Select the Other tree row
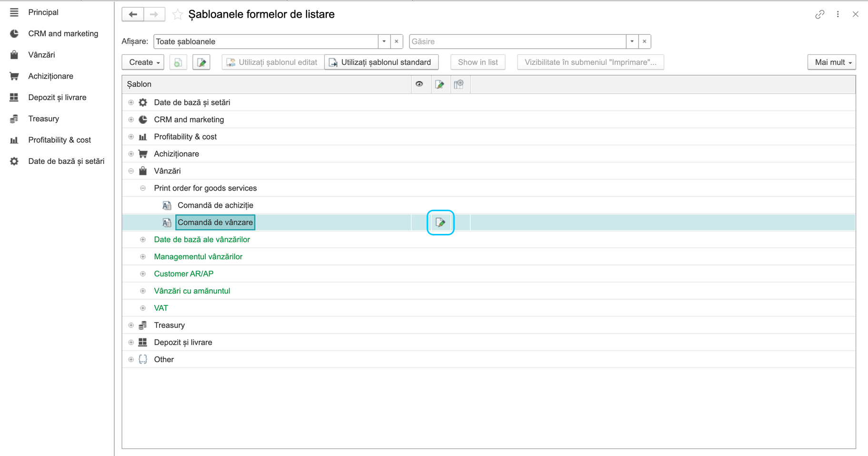This screenshot has width=868, height=456. 489,360
